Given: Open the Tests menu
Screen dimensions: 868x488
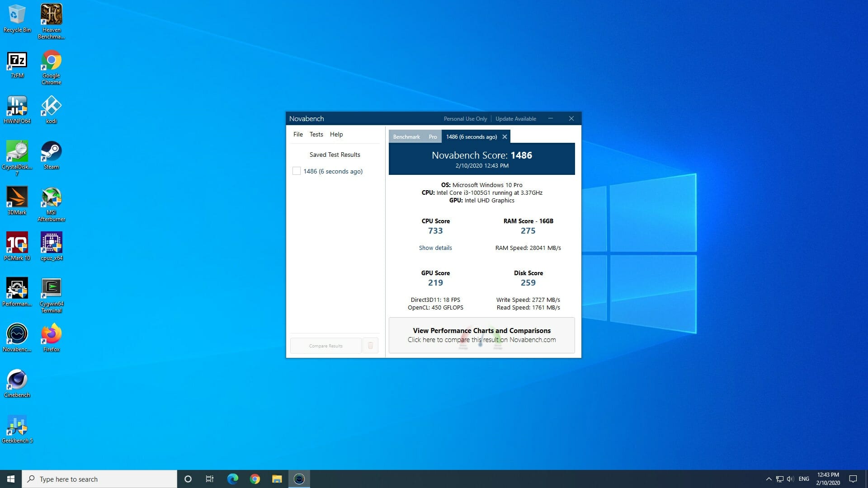Looking at the screenshot, I should pyautogui.click(x=316, y=134).
